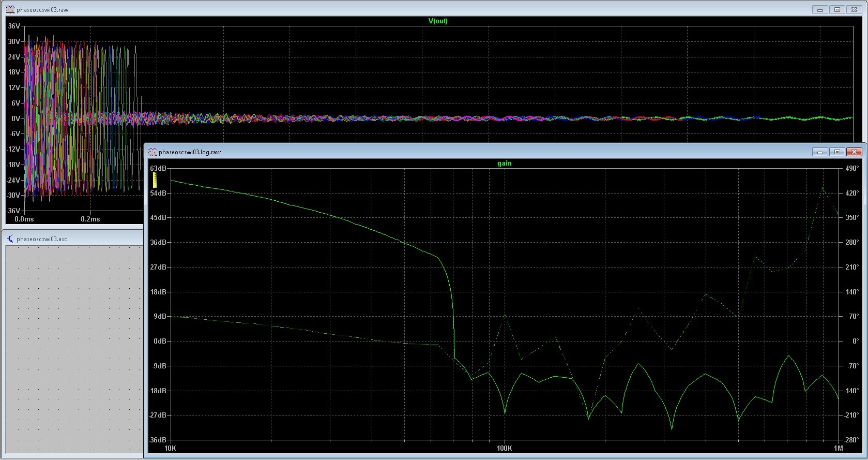The image size is (868, 460).
Task: Click the 70° phase axis label
Action: click(x=854, y=316)
